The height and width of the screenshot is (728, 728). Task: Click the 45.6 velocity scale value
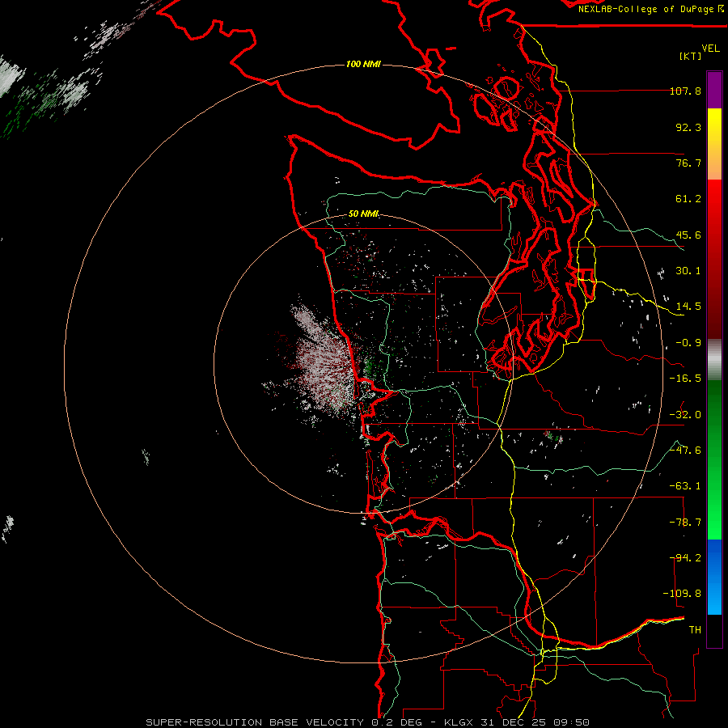688,235
